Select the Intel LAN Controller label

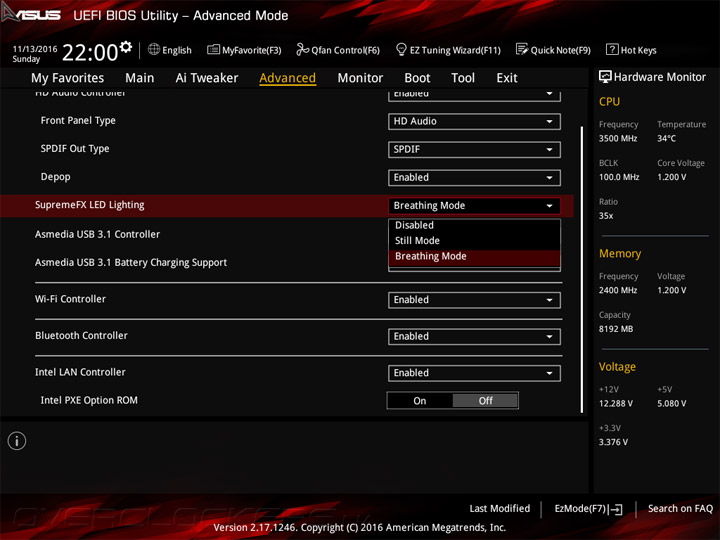tap(80, 372)
